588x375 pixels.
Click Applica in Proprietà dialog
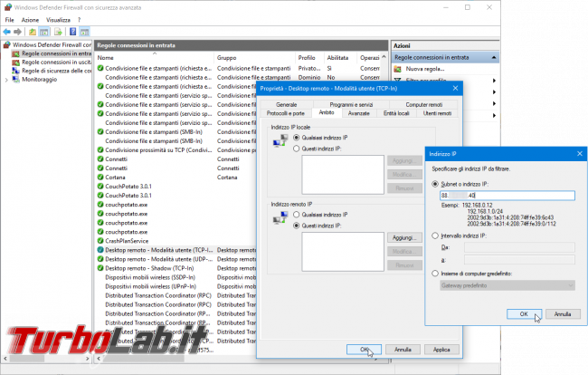441,350
